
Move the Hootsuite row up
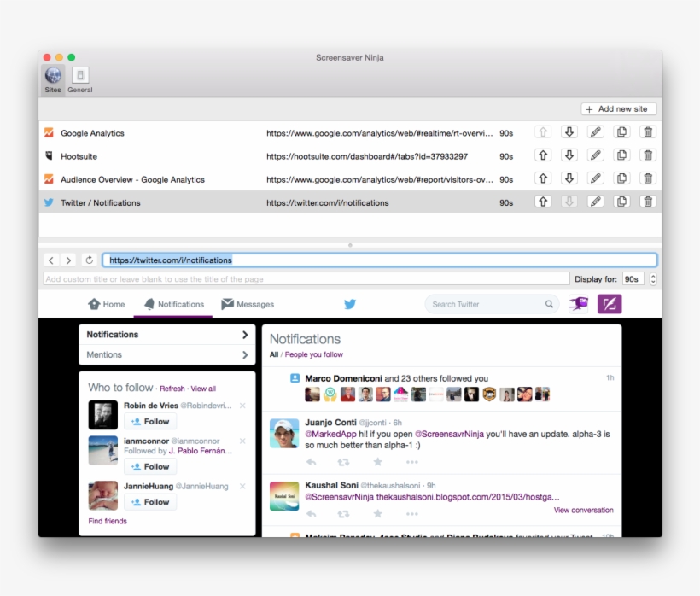coord(543,155)
